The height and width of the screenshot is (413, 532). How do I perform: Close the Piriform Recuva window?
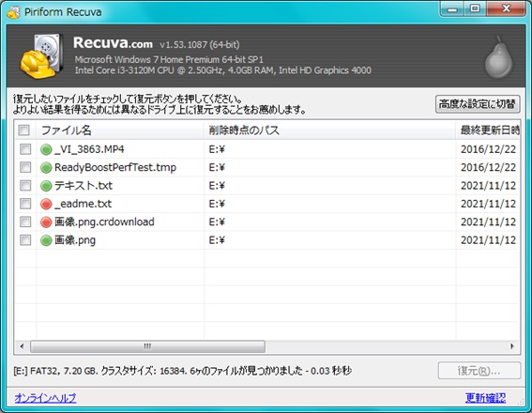point(507,8)
